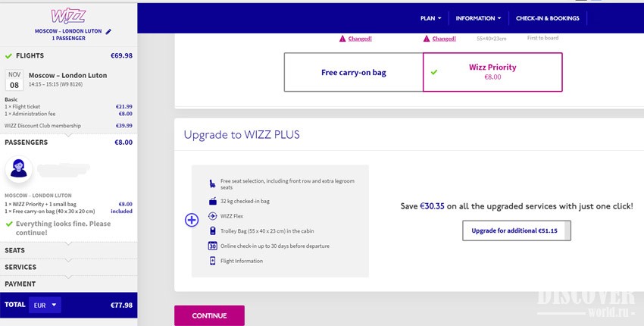
Task: Select the Wizz Priority €8.00 option
Action: (x=492, y=72)
